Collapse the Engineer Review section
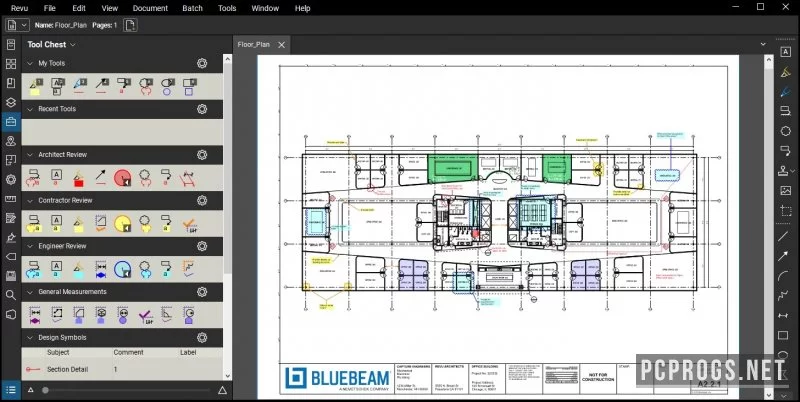This screenshot has height=402, width=800. pyautogui.click(x=30, y=246)
